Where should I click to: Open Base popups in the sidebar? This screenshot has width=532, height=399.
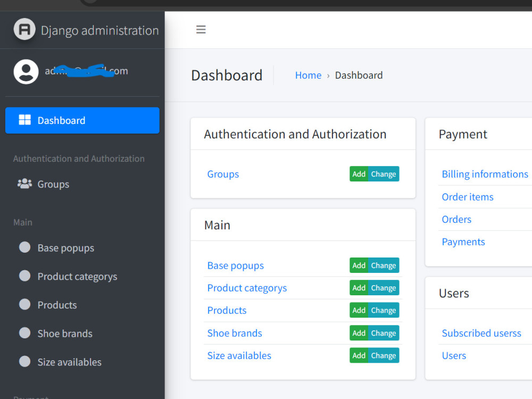click(x=82, y=248)
